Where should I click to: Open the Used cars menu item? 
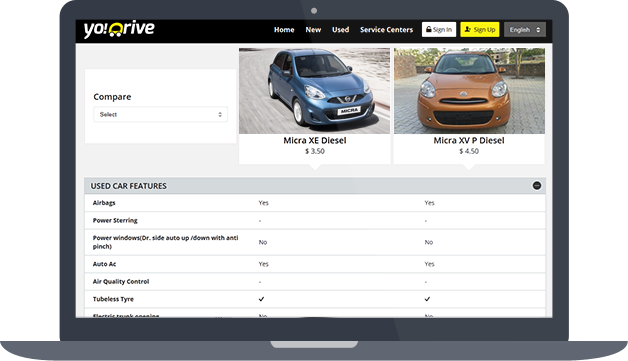point(340,30)
